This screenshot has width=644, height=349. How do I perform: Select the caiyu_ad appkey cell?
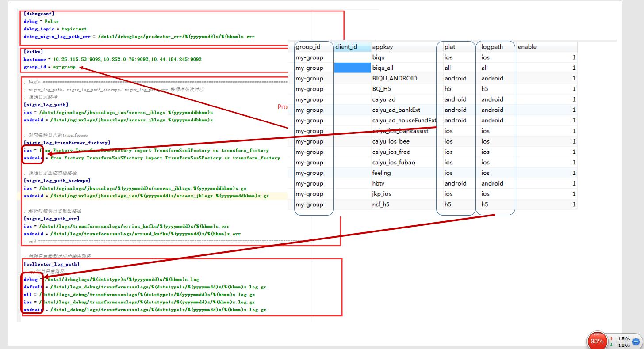click(384, 99)
